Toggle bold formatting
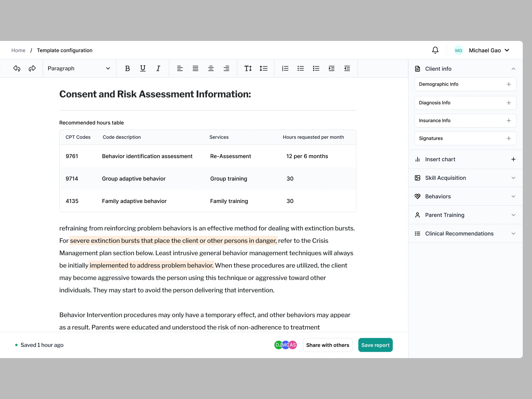Image resolution: width=532 pixels, height=399 pixels. (128, 68)
